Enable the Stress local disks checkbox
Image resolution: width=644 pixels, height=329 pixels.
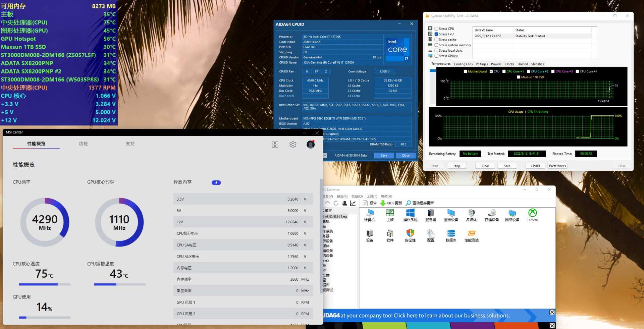pos(436,51)
